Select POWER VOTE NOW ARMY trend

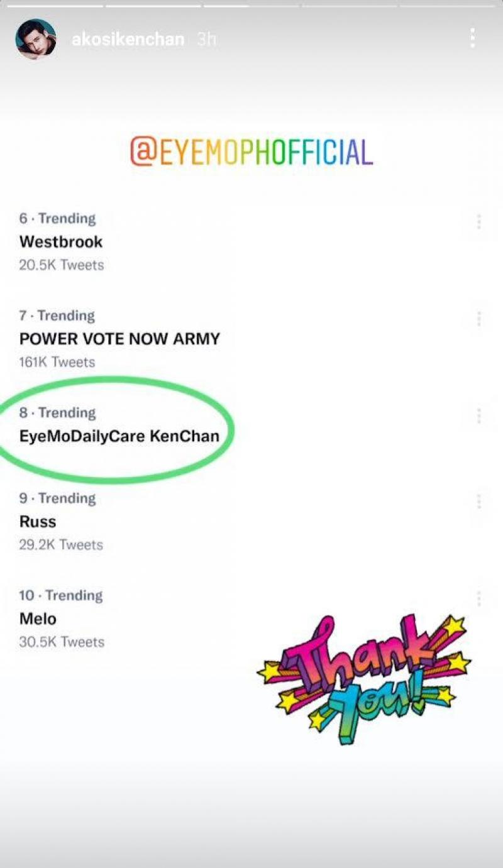tap(119, 339)
